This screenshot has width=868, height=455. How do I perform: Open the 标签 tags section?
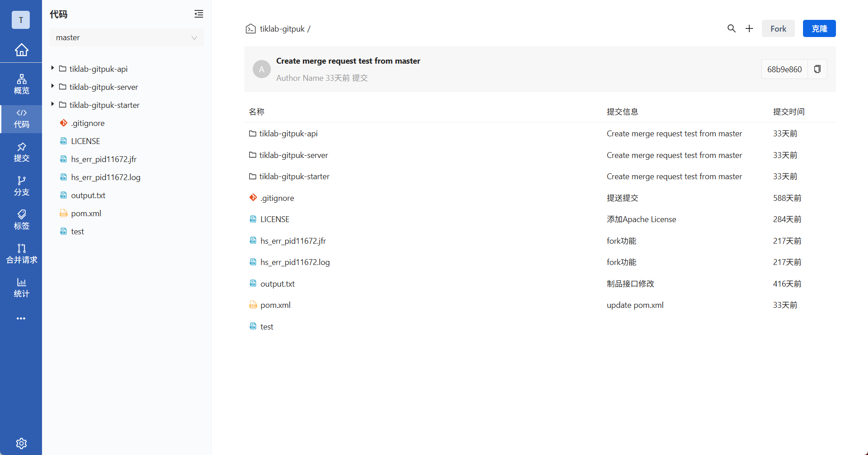(x=21, y=220)
